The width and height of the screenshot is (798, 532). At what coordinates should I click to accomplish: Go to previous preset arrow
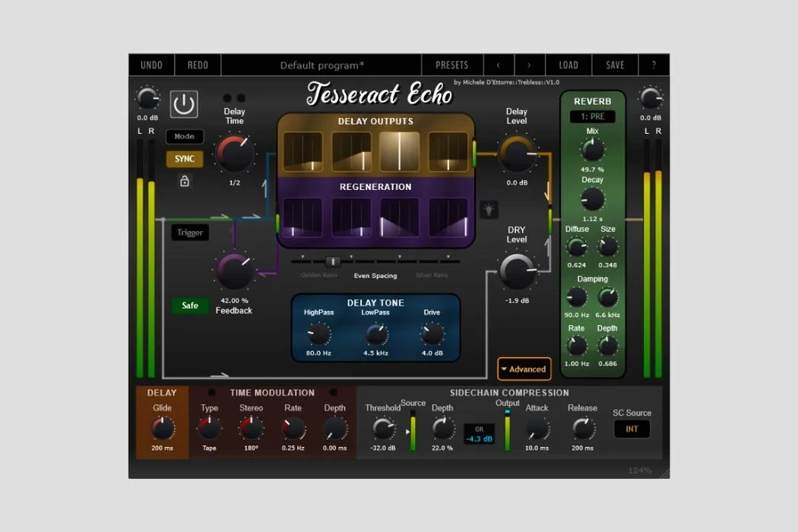click(x=498, y=65)
